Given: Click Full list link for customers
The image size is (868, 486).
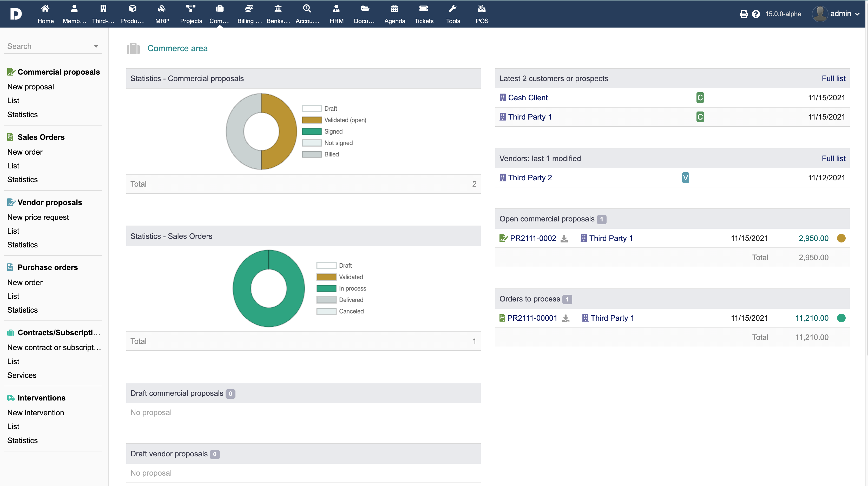Looking at the screenshot, I should coord(833,78).
